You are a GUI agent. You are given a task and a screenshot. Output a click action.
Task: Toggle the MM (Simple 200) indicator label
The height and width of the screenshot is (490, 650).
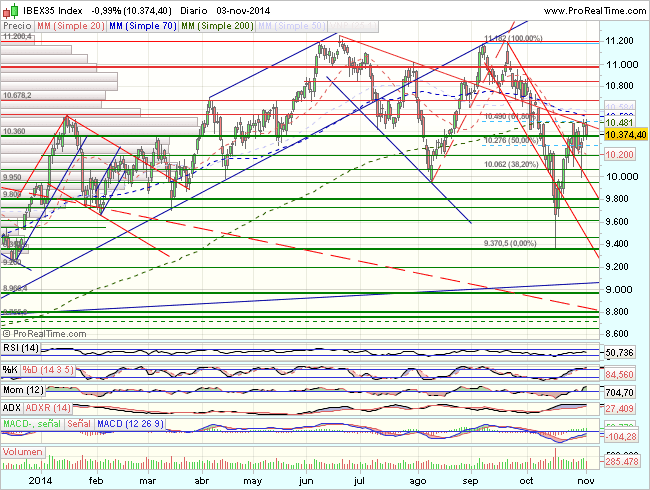point(217,26)
